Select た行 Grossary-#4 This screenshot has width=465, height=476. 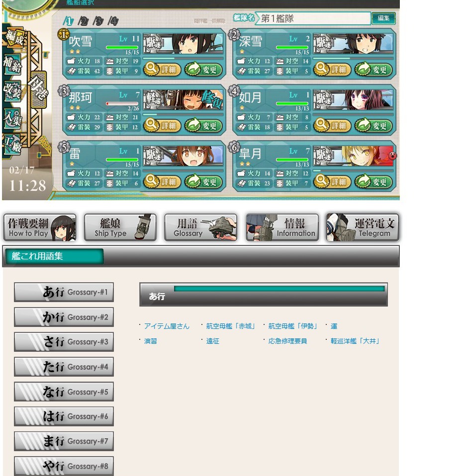pos(64,367)
